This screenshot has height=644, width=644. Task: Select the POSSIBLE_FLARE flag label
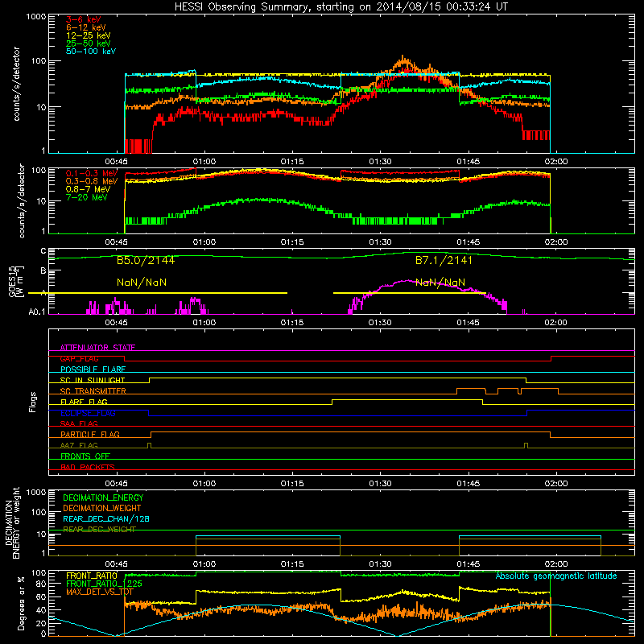click(93, 369)
